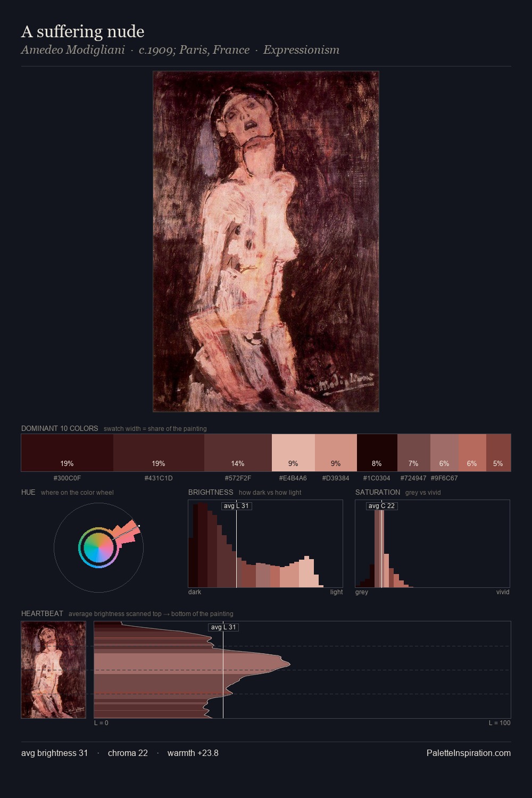This screenshot has width=532, height=798.
Task: Choose the darkest 8% #1C0304 swatch
Action: point(377,453)
